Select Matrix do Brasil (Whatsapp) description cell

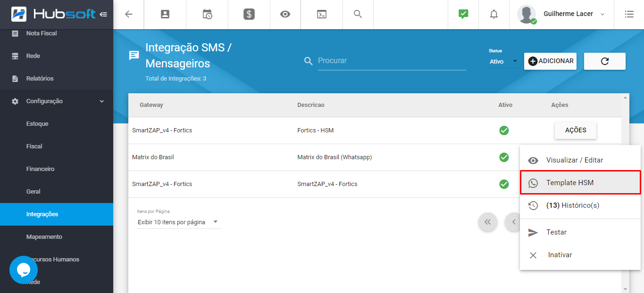[x=335, y=157]
